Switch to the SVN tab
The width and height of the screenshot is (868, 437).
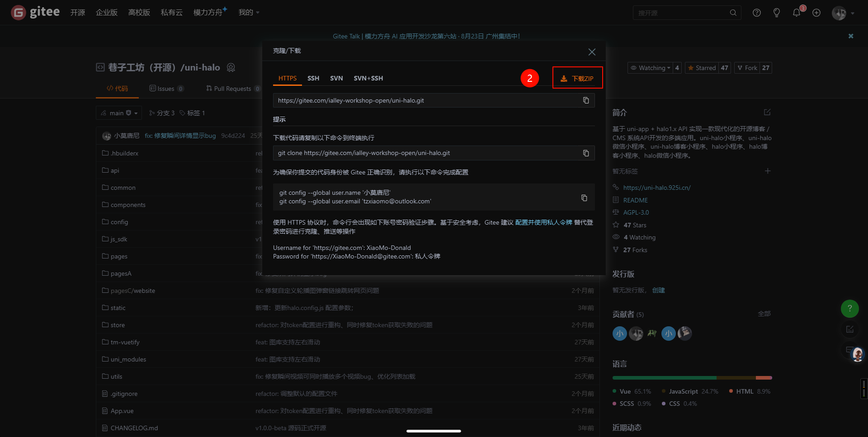click(x=336, y=78)
